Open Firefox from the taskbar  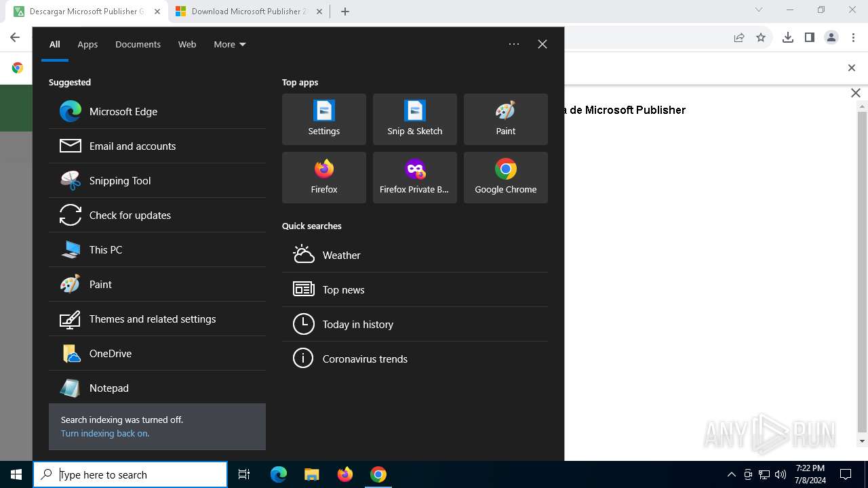tap(345, 474)
